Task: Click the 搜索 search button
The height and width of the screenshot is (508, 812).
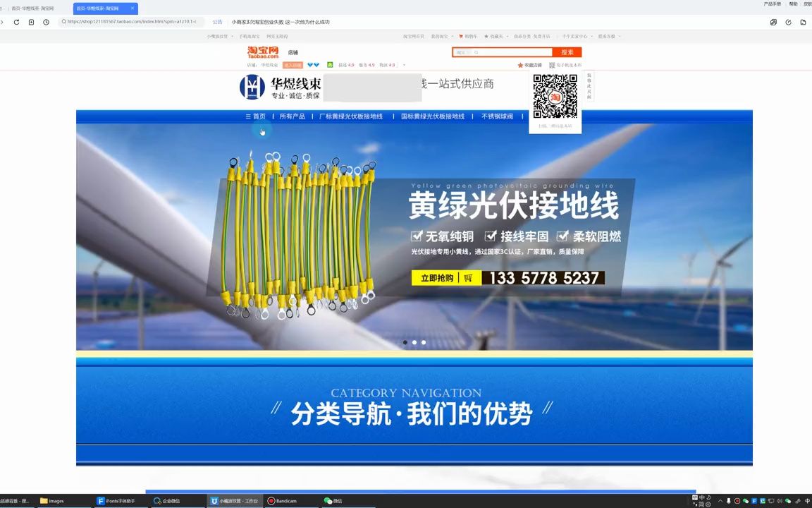Action: 567,52
